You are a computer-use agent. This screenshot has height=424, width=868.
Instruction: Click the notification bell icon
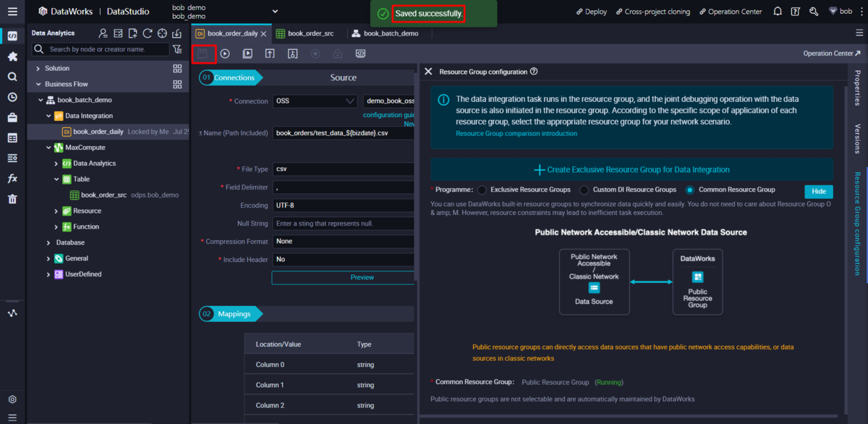click(778, 12)
